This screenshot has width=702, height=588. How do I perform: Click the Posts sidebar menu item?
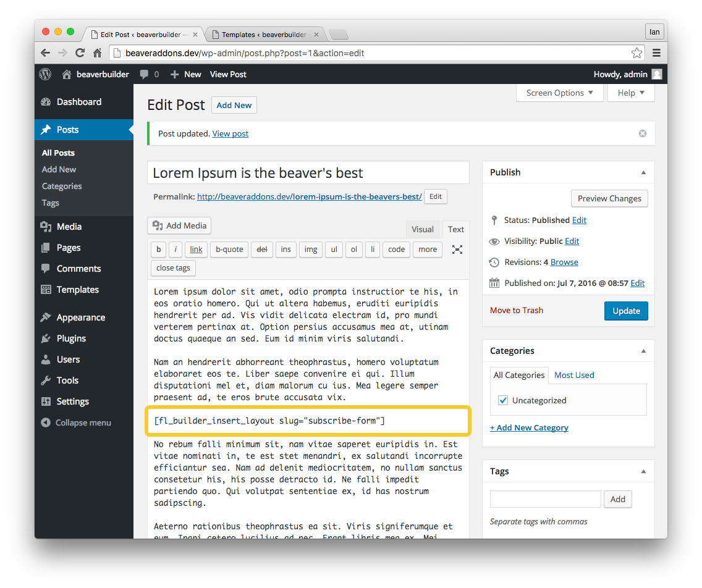(83, 130)
